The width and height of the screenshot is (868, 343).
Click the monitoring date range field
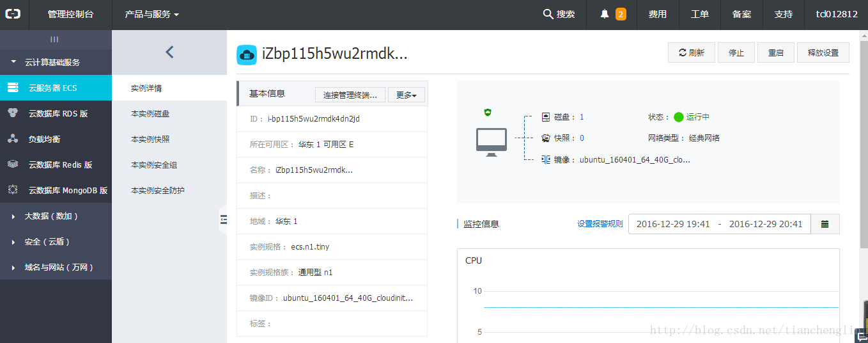(720, 224)
